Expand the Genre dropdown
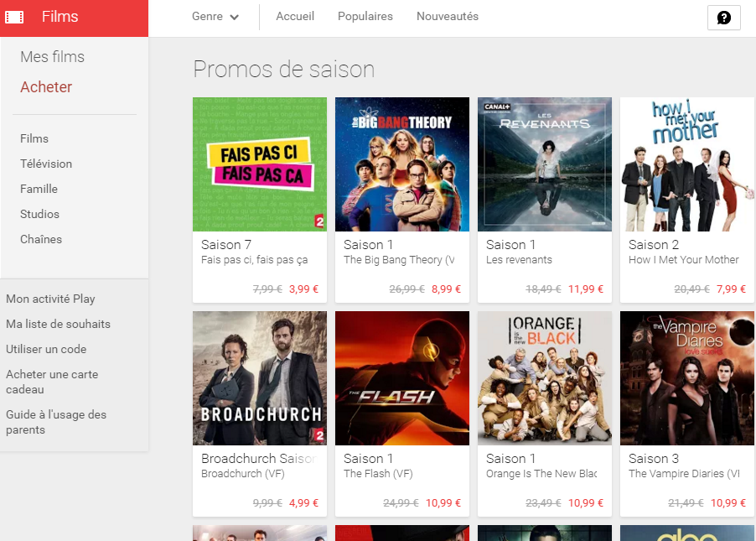Image resolution: width=756 pixels, height=541 pixels. click(x=215, y=17)
